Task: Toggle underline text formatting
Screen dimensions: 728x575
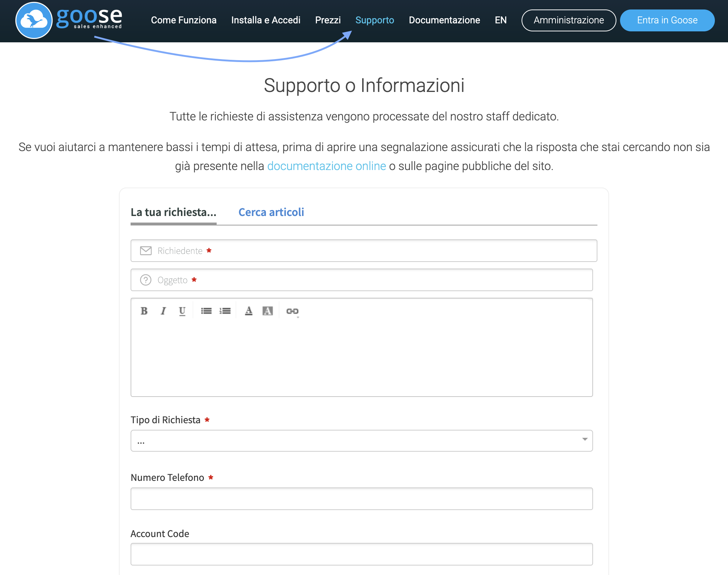Action: pos(182,311)
